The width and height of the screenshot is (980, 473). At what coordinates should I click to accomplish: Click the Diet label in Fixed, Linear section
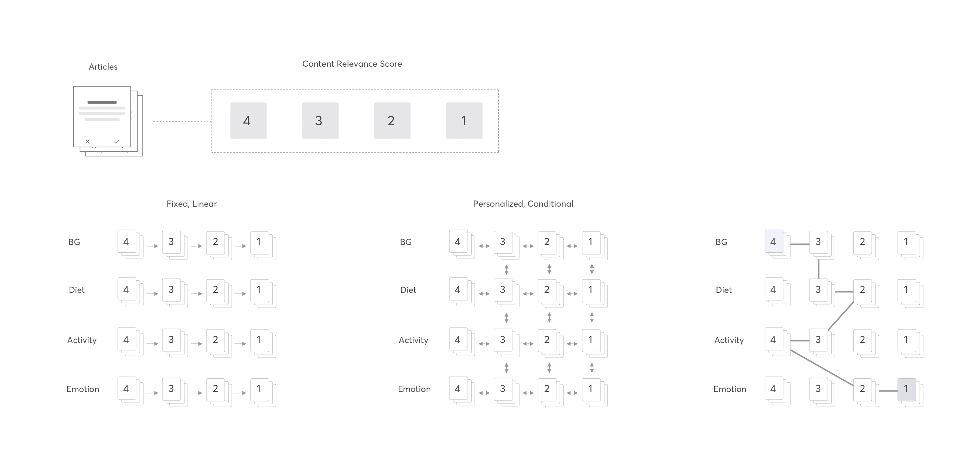coord(77,290)
